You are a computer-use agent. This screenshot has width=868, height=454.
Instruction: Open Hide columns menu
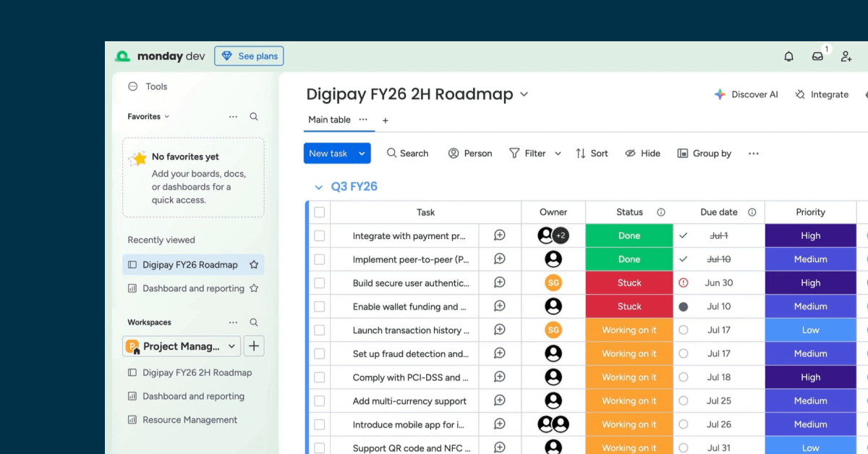pos(642,153)
